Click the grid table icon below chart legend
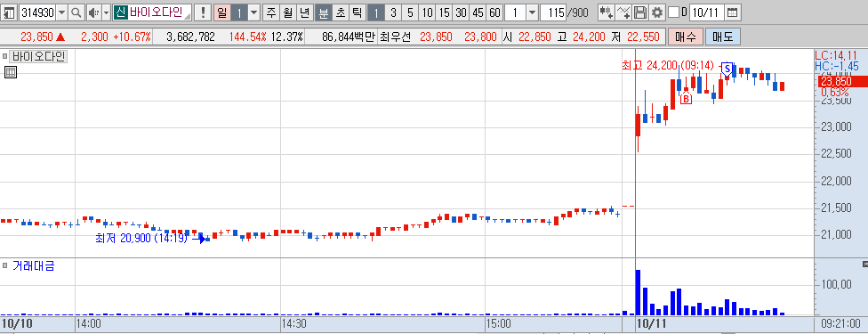Image resolution: width=868 pixels, height=334 pixels. tap(11, 71)
